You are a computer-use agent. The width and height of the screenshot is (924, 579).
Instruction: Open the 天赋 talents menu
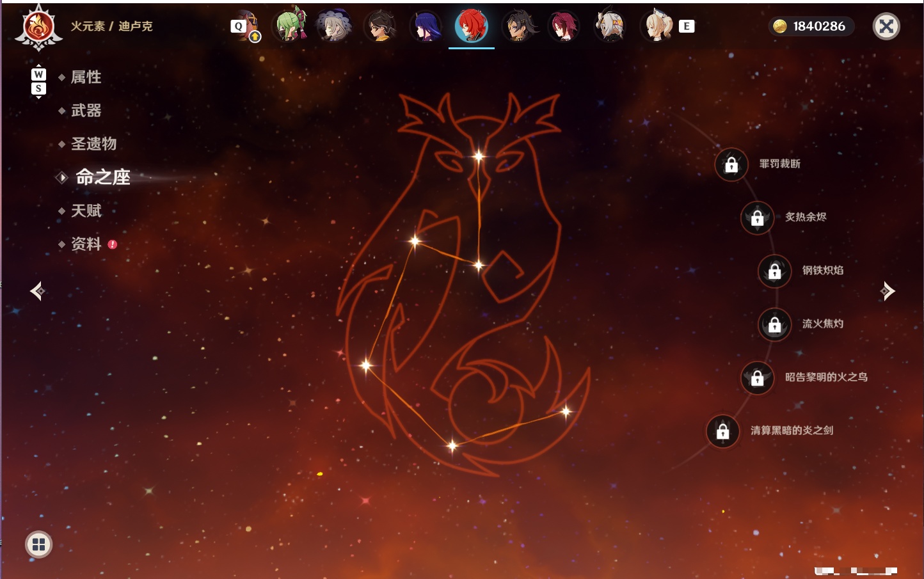point(86,210)
